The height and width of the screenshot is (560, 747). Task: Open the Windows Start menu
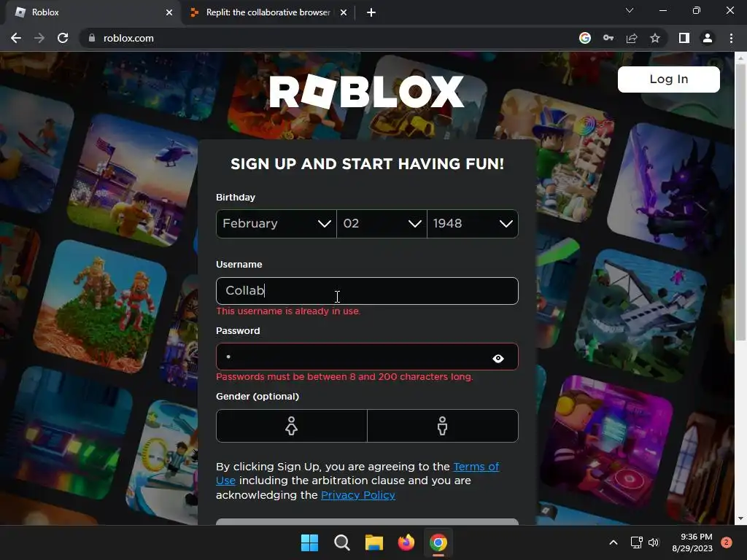coord(309,542)
